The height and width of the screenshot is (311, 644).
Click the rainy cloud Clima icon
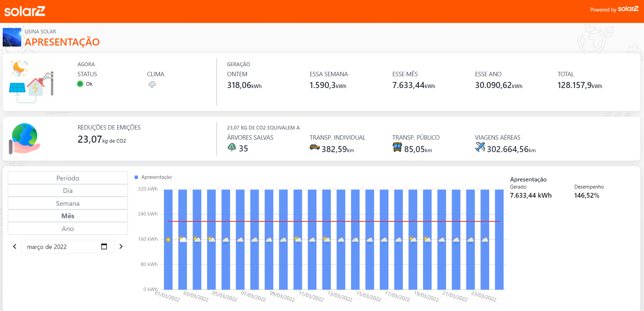coord(152,84)
